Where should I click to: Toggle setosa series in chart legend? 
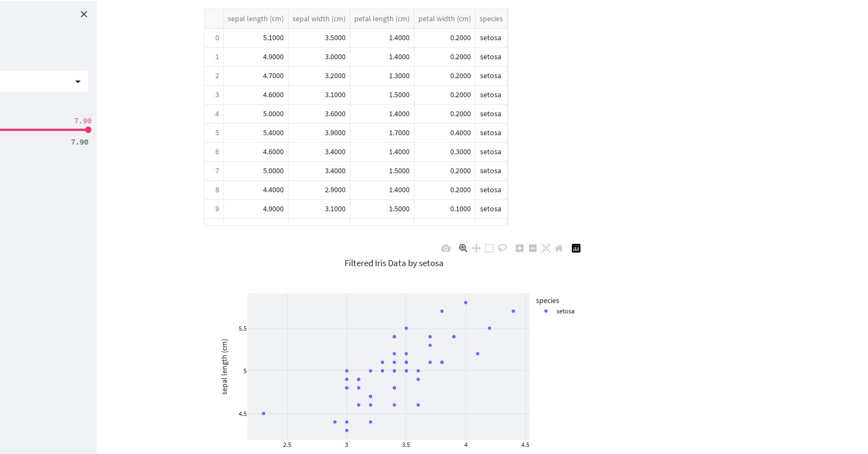tap(564, 311)
